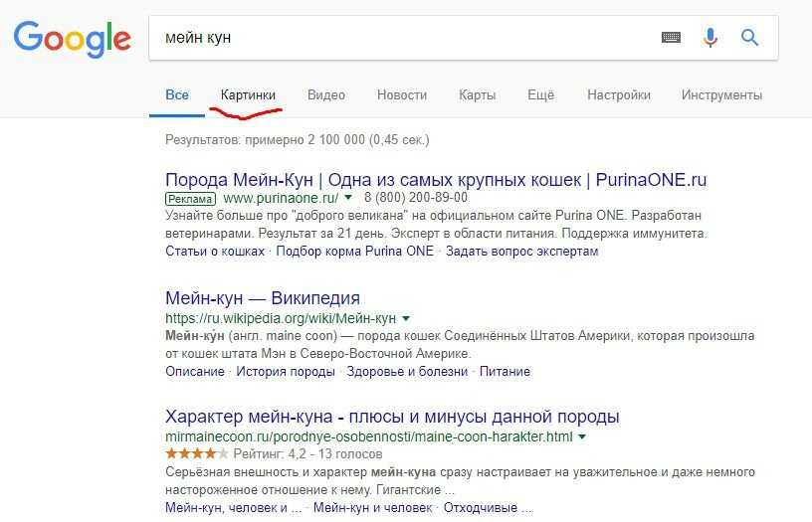Switch to the Картинки tab
This screenshot has height=522, width=812.
click(248, 95)
